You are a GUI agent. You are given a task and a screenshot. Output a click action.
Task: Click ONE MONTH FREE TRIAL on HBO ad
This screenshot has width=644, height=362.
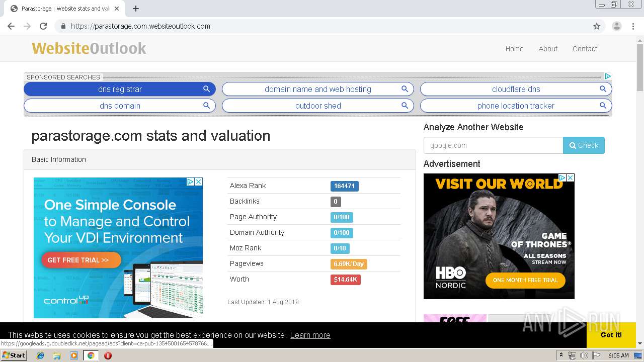525,280
